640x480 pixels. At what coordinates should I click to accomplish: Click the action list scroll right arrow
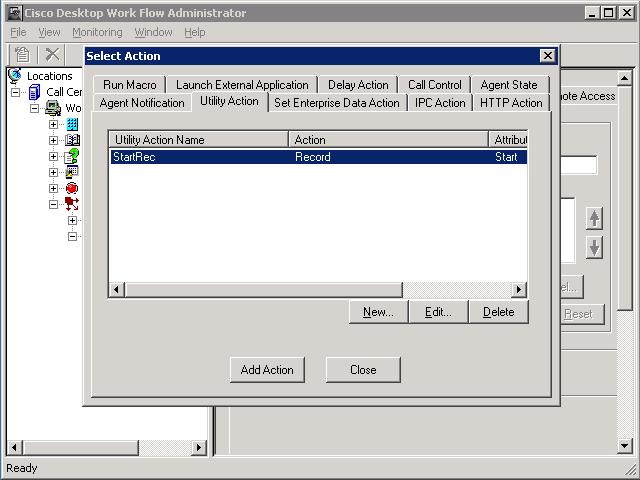[x=519, y=289]
